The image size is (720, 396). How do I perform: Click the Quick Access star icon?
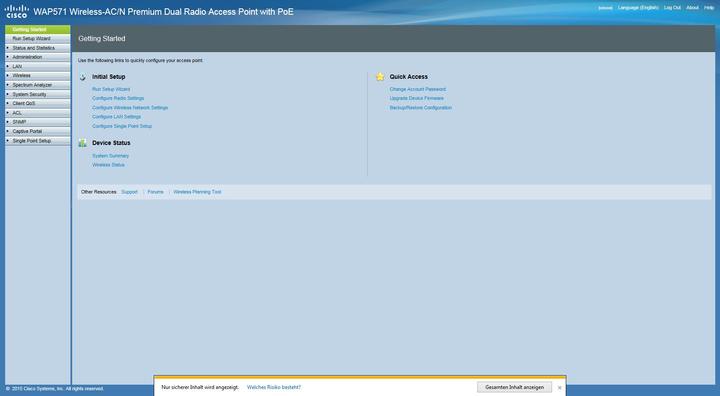(x=380, y=77)
